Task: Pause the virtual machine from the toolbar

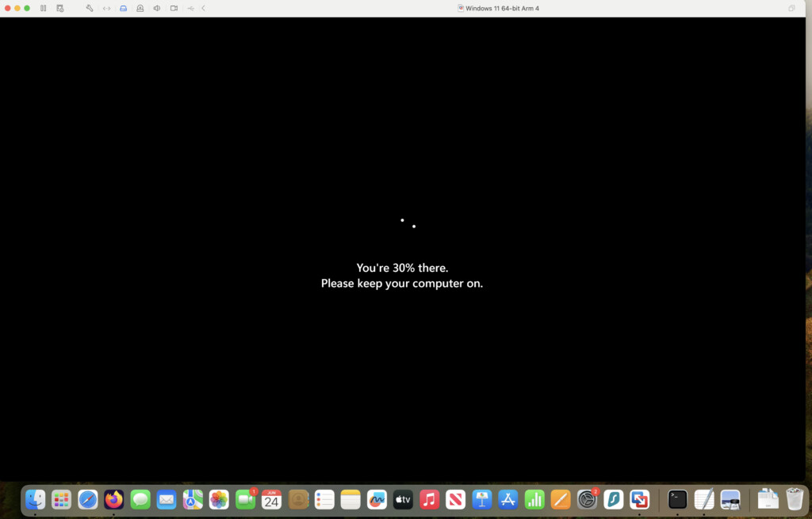Action: click(x=44, y=8)
